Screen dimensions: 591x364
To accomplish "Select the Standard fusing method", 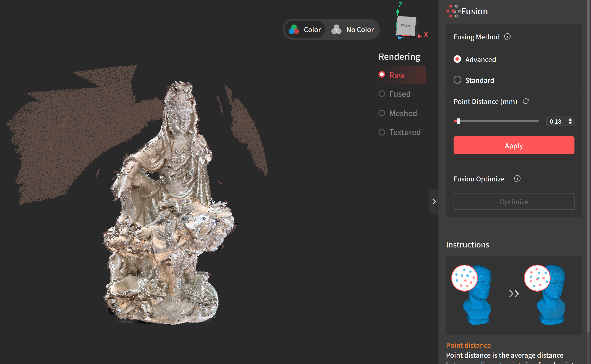I will (457, 80).
